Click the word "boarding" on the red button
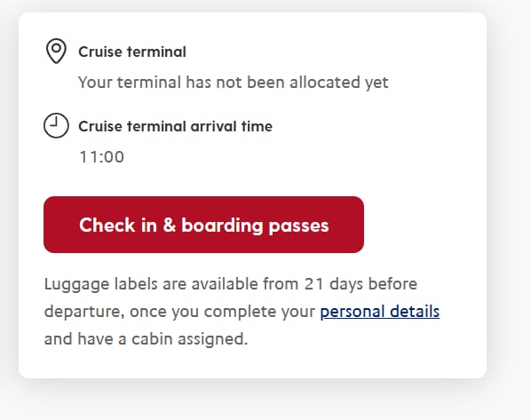The image size is (531, 420). point(222,226)
